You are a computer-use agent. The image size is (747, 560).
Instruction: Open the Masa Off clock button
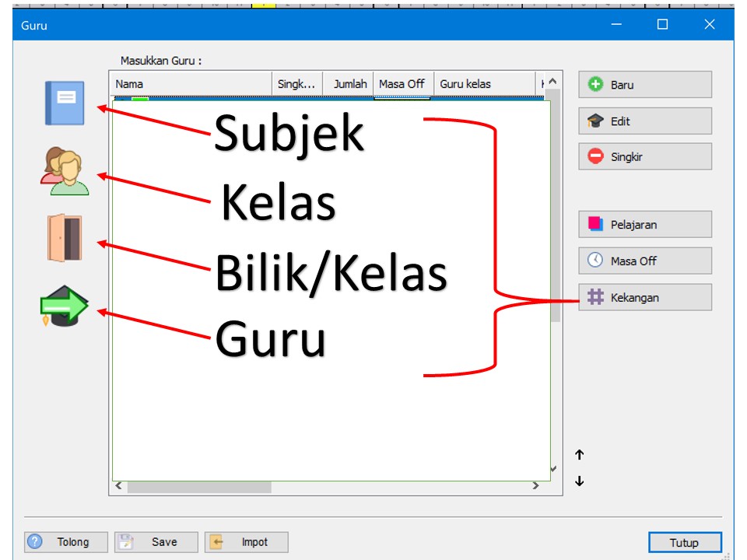pyautogui.click(x=644, y=261)
